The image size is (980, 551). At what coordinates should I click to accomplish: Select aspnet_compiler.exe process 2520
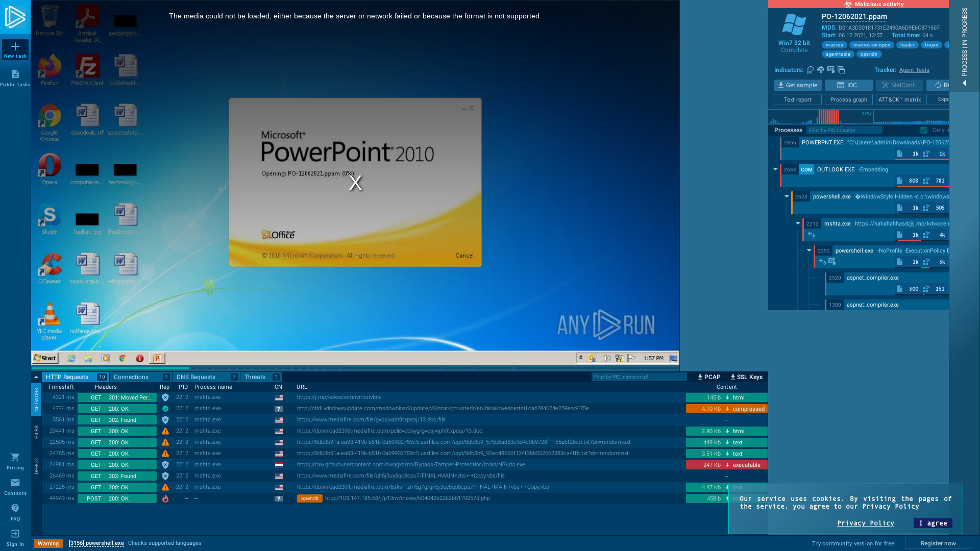tap(887, 284)
